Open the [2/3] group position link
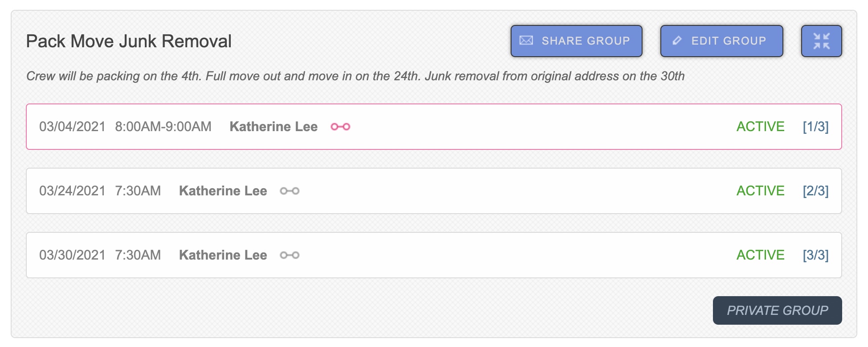This screenshot has width=868, height=347. (x=815, y=191)
